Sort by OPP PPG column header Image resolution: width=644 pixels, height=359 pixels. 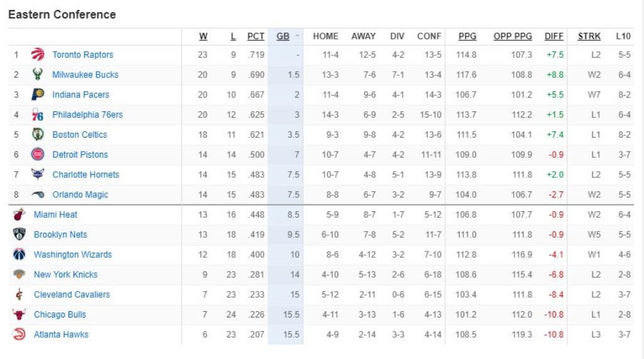pos(513,36)
